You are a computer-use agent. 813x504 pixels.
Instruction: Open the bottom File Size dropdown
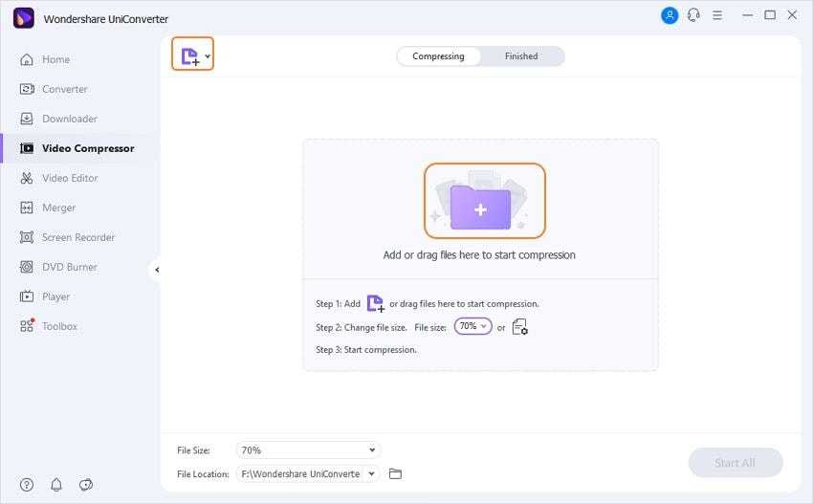point(307,449)
